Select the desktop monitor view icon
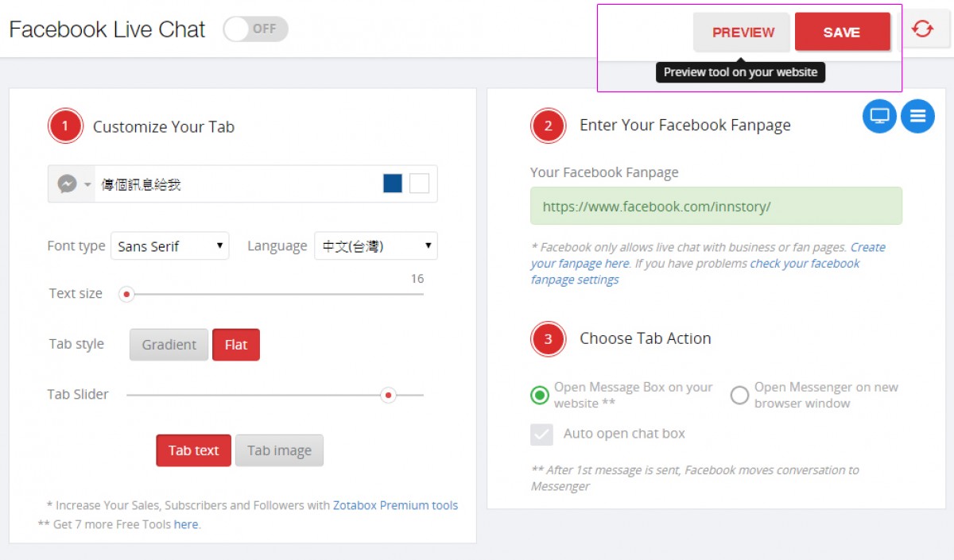954x560 pixels. pyautogui.click(x=879, y=116)
